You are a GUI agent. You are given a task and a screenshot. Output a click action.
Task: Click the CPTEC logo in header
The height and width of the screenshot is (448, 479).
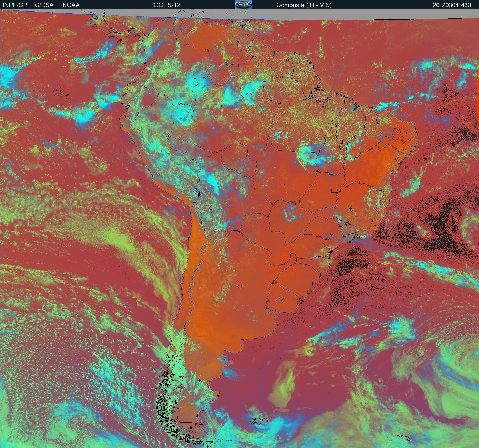coord(243,5)
